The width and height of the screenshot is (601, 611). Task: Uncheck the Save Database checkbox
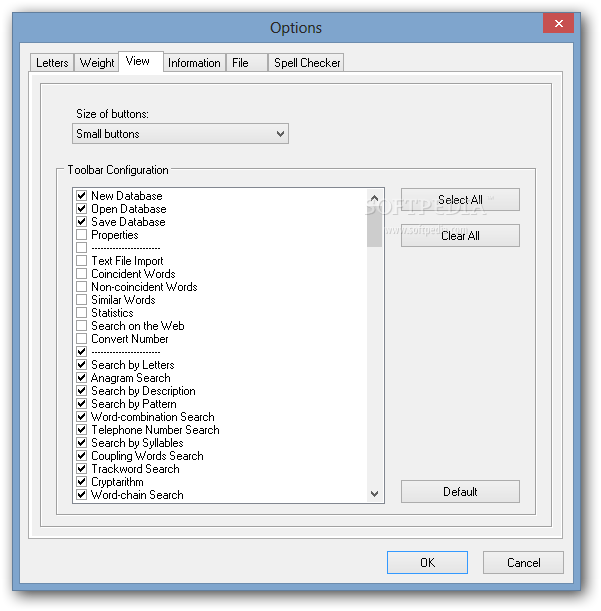point(81,222)
